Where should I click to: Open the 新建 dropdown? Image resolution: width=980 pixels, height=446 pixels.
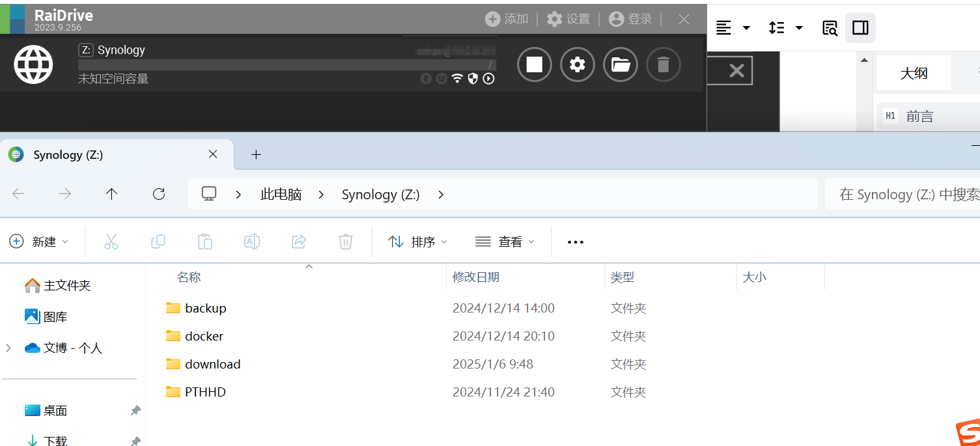pos(39,242)
